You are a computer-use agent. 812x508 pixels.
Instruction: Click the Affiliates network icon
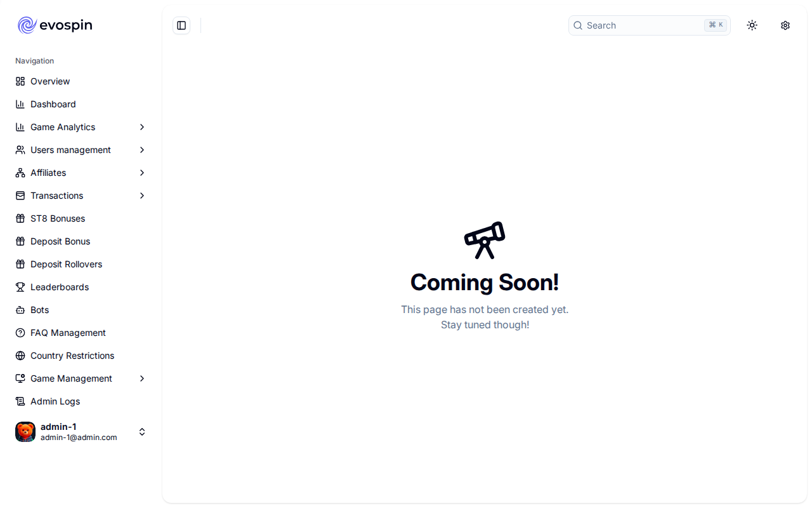coord(20,173)
